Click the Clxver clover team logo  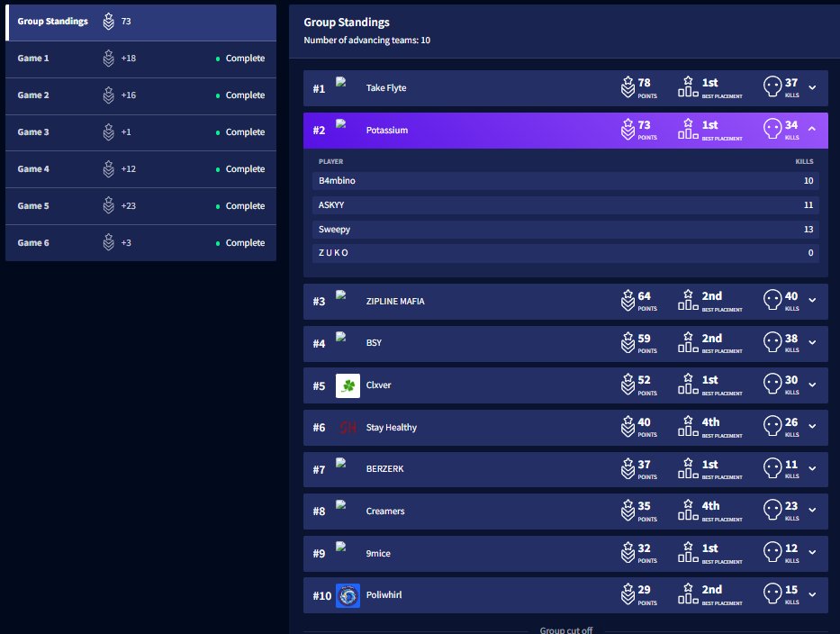(348, 385)
